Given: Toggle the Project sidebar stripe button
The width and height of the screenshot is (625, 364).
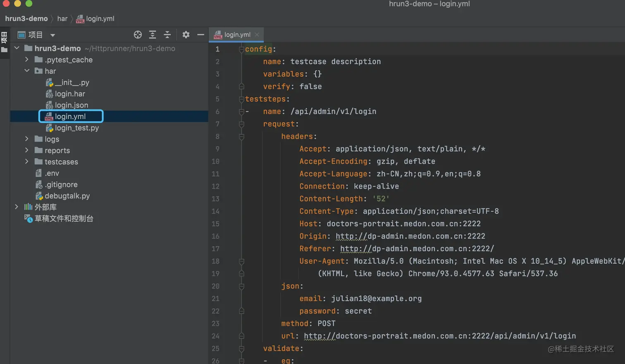Looking at the screenshot, I should pos(5,37).
